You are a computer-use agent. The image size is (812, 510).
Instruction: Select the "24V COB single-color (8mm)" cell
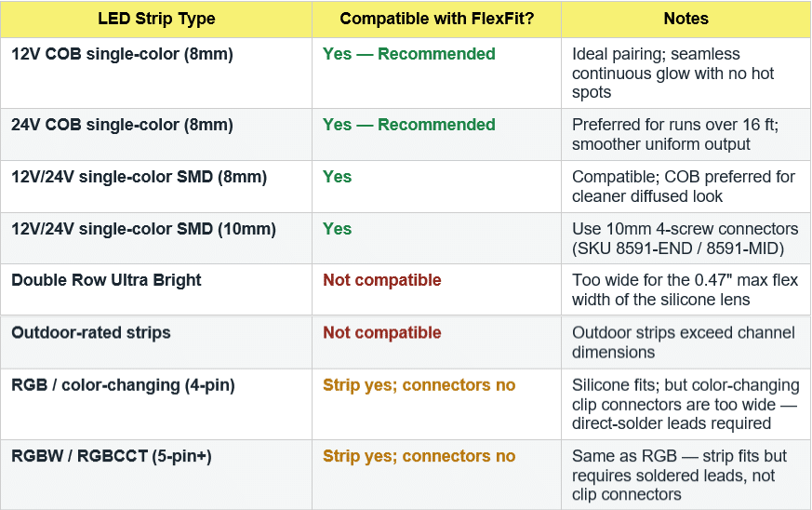click(122, 125)
